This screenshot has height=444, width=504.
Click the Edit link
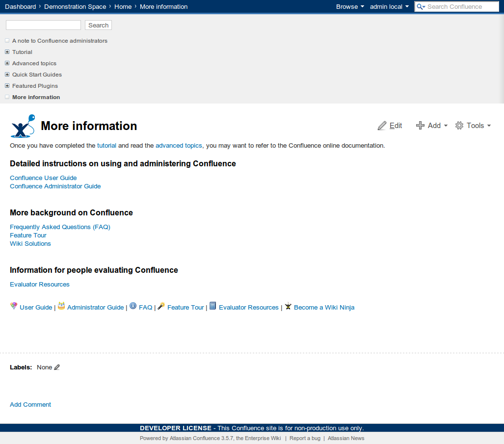pyautogui.click(x=396, y=126)
